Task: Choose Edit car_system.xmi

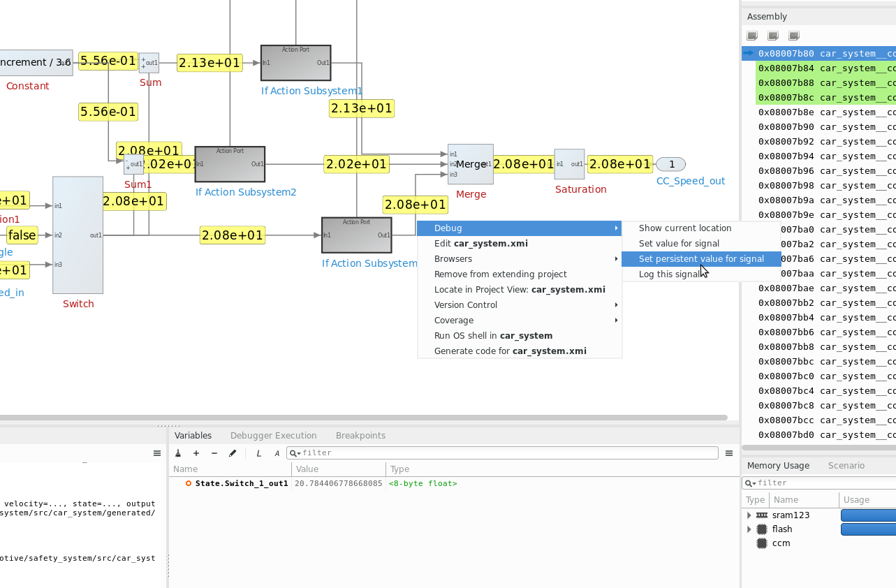Action: 520,244
